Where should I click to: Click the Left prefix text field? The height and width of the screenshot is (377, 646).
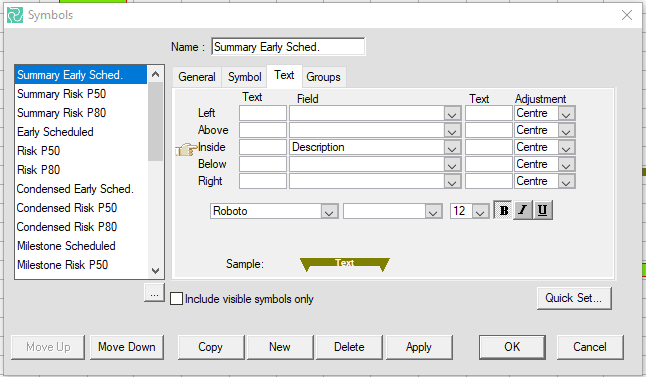coord(262,113)
